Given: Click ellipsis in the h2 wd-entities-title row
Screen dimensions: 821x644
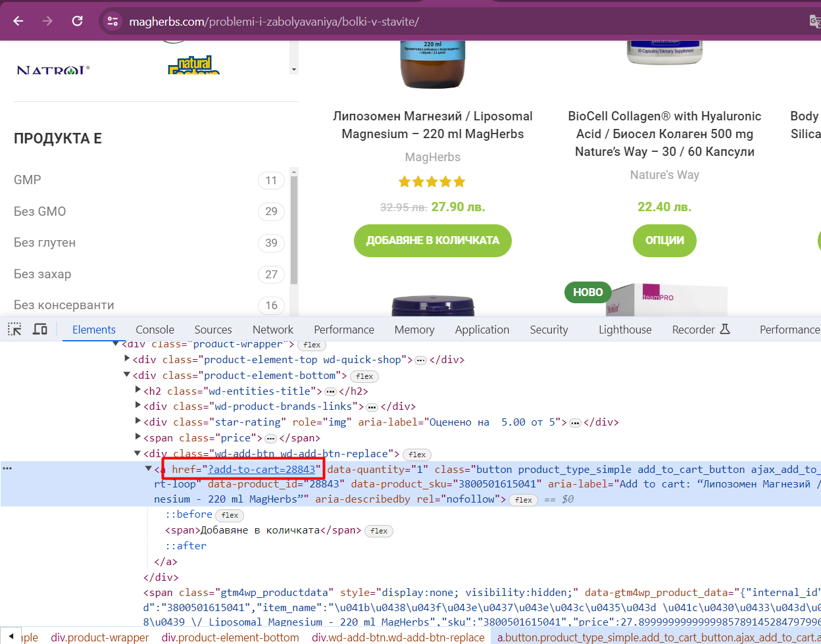Looking at the screenshot, I should click(331, 392).
